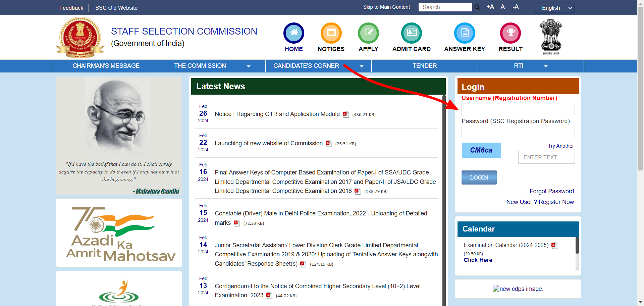Viewport: 644px width, 306px height.
Task: Reset font size with A
Action: click(502, 7)
